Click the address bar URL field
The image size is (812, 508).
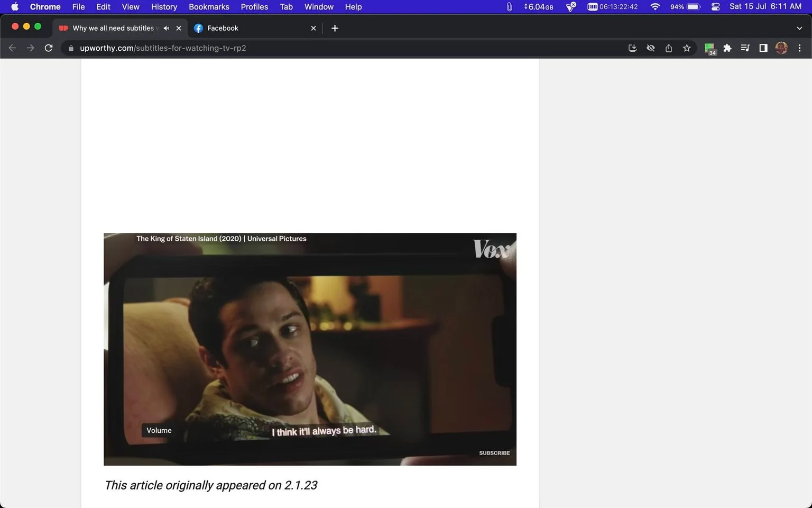click(344, 48)
